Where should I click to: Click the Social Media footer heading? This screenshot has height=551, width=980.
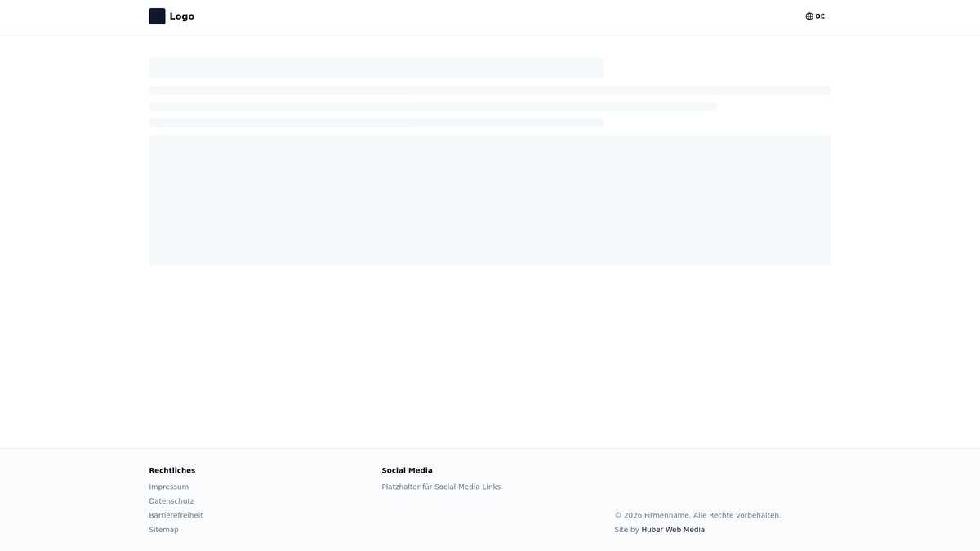(407, 470)
